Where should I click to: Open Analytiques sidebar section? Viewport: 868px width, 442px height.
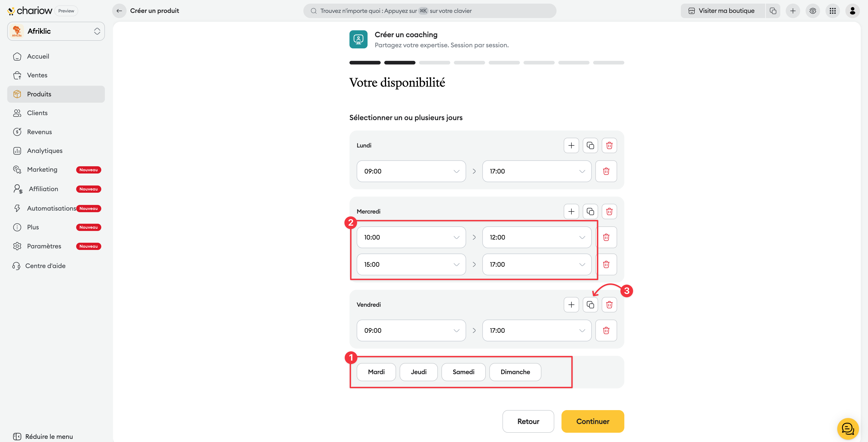[45, 151]
